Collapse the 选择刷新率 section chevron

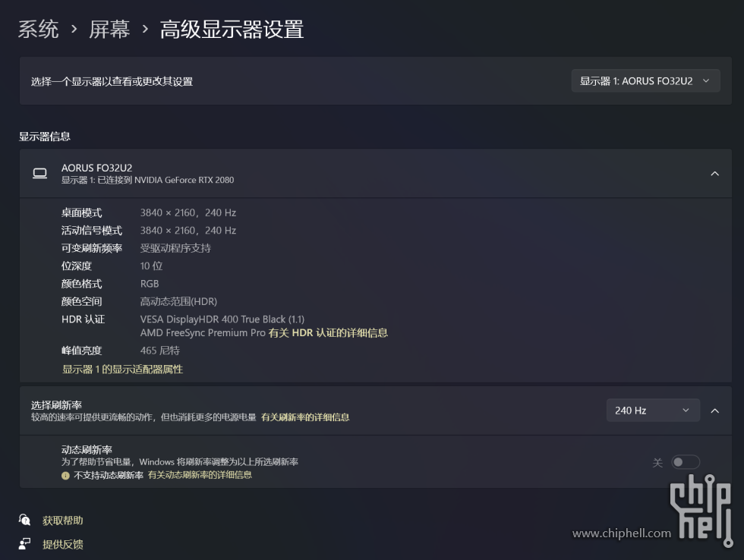[714, 411]
